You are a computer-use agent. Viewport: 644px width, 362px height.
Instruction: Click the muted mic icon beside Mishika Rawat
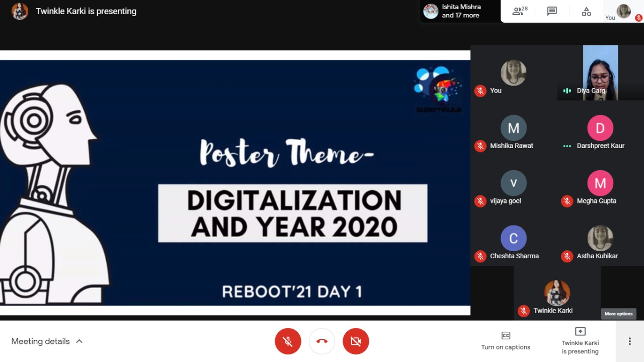point(480,146)
